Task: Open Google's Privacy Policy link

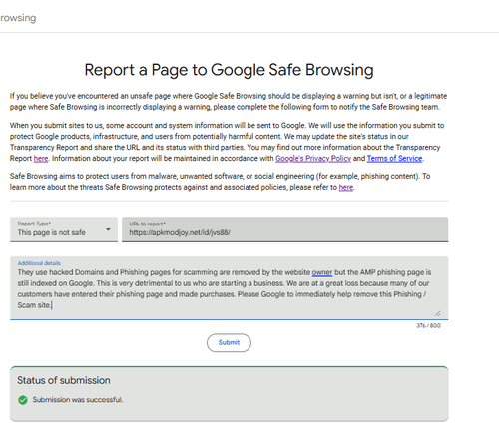Action: tap(313, 159)
